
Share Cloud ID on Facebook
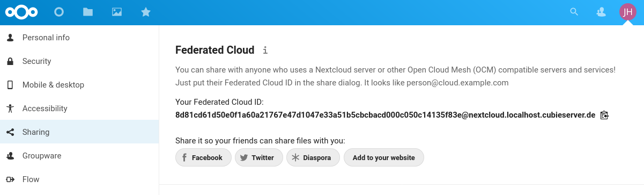point(203,157)
